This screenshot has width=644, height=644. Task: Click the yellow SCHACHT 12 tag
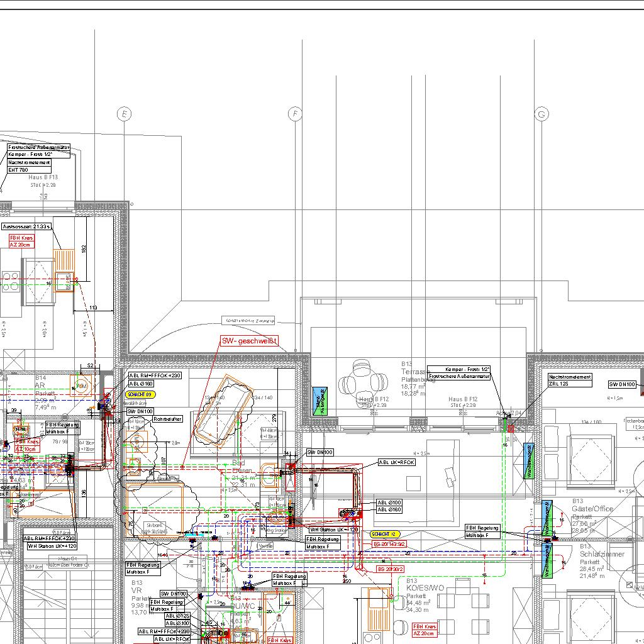(385, 534)
